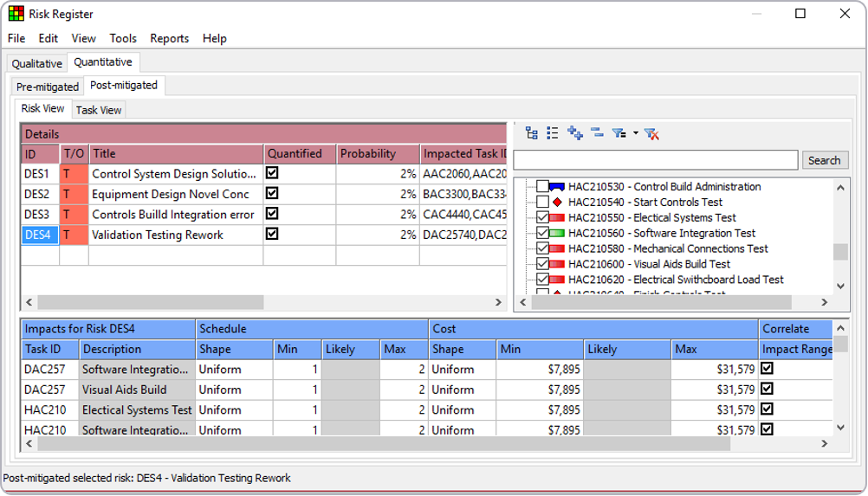Click the Quantified column header

point(300,154)
